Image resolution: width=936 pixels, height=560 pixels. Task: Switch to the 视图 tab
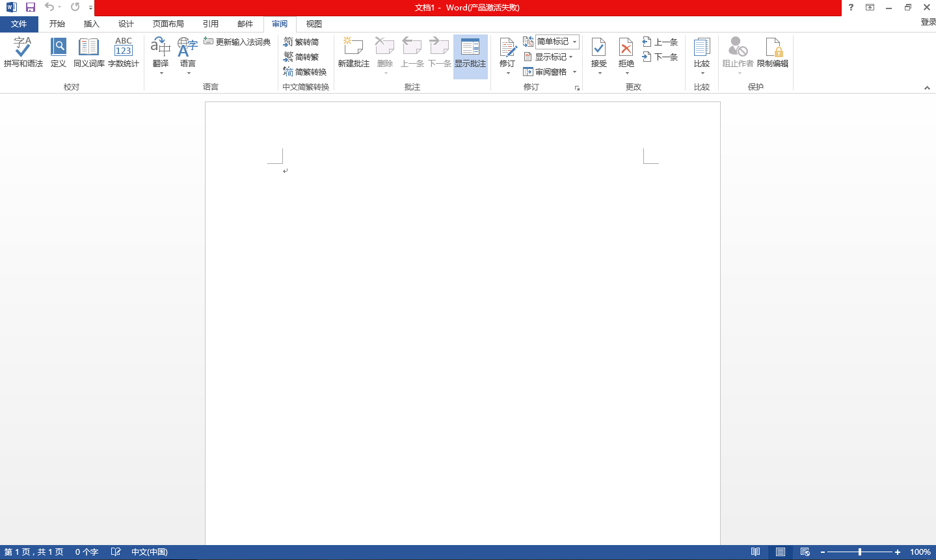point(314,24)
